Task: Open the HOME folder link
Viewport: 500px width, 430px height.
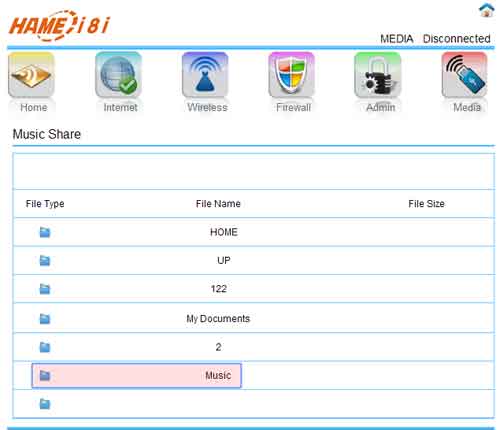Action: coord(224,232)
